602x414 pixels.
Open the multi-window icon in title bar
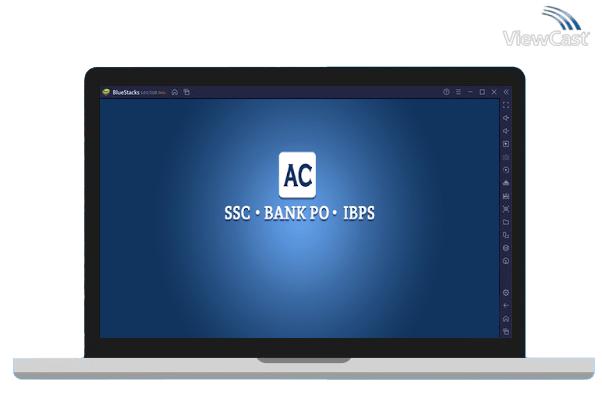tap(186, 92)
